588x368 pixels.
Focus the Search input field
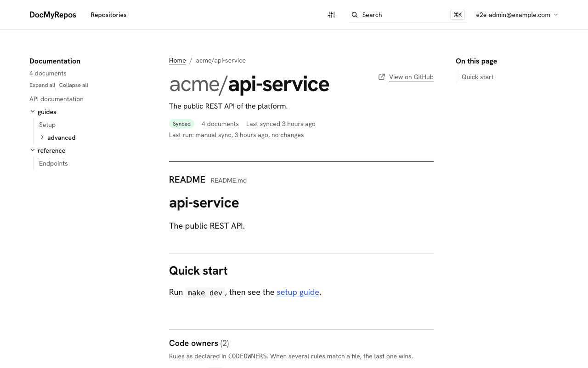[x=408, y=15]
